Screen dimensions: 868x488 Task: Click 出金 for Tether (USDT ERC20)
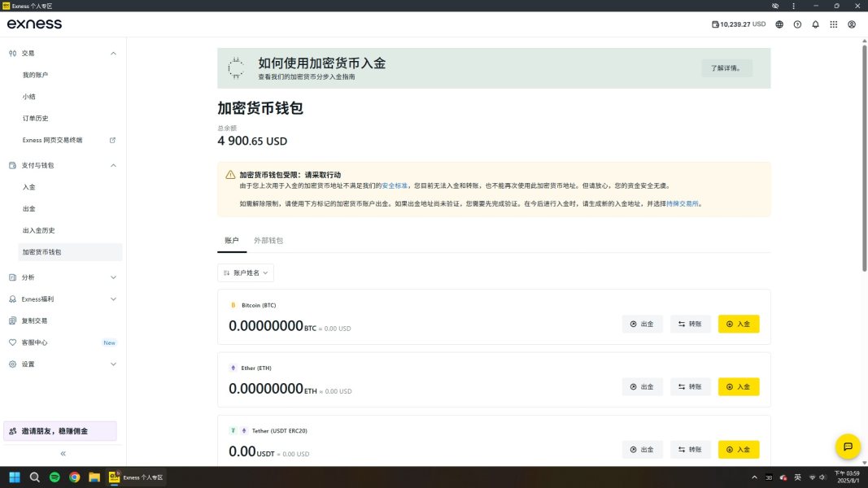click(x=642, y=449)
